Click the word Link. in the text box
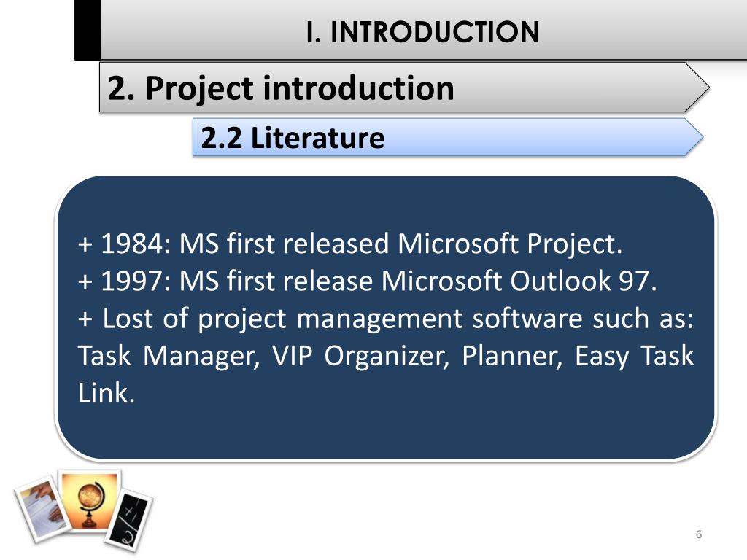This screenshot has width=747, height=560. point(107,393)
